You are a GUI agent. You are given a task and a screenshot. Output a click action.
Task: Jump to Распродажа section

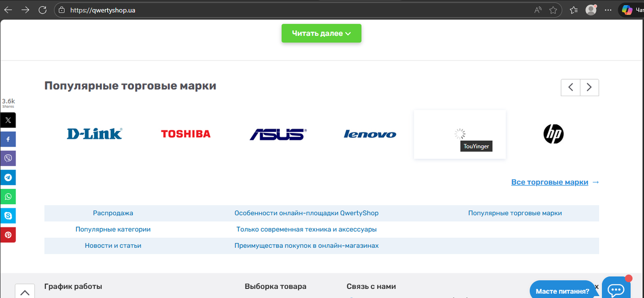point(113,213)
